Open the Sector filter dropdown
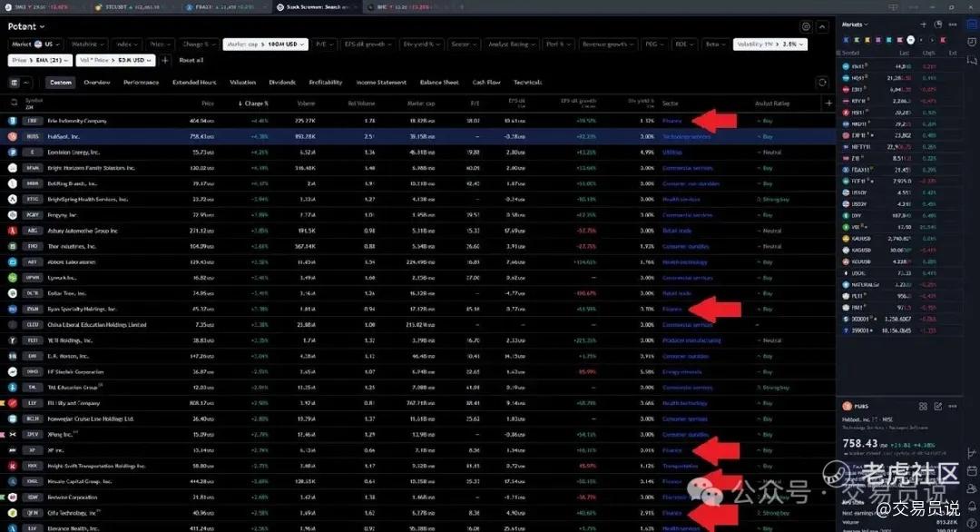980x532 pixels. pos(463,44)
